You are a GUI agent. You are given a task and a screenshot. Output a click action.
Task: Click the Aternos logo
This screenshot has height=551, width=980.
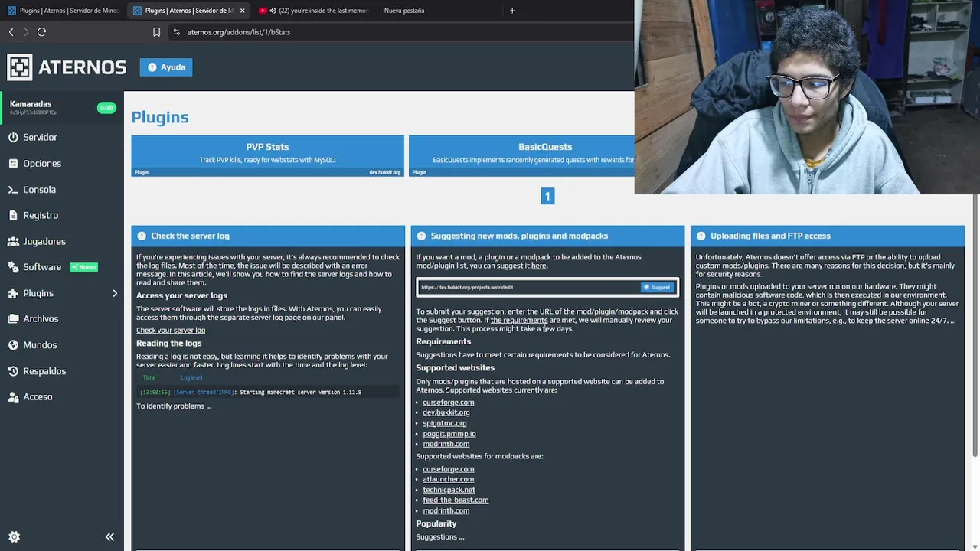67,67
